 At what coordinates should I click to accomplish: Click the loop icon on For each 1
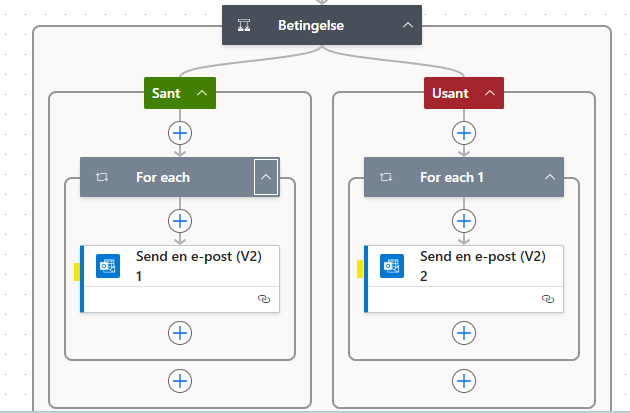pyautogui.click(x=385, y=177)
